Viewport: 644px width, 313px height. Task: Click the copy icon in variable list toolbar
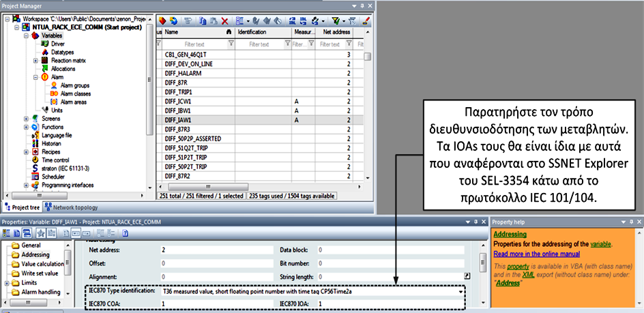(x=203, y=21)
